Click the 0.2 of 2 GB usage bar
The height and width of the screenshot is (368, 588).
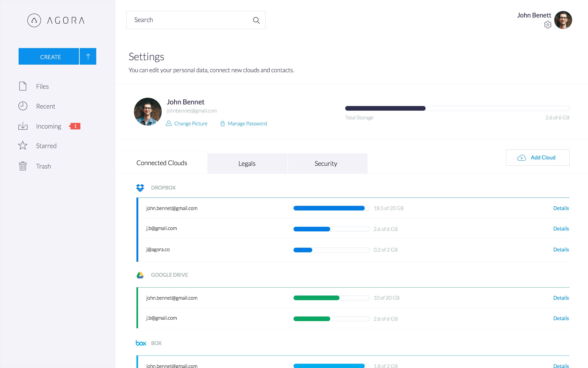point(331,250)
